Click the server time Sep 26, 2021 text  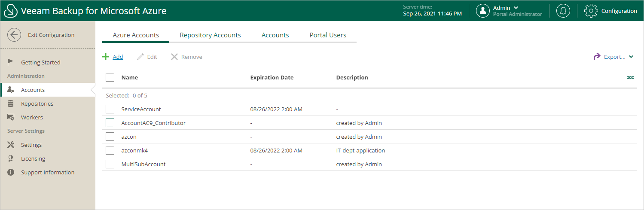pyautogui.click(x=432, y=13)
